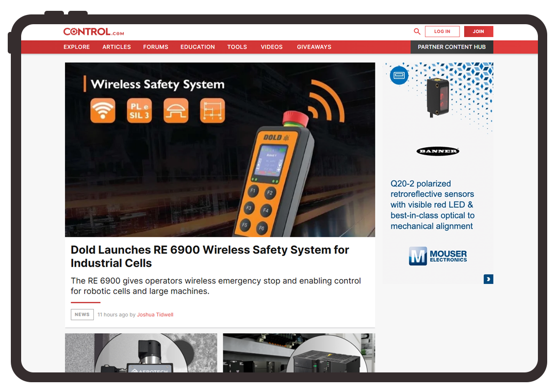557x392 pixels.
Task: Select TOOLS in the navigation bar
Action: (x=237, y=47)
